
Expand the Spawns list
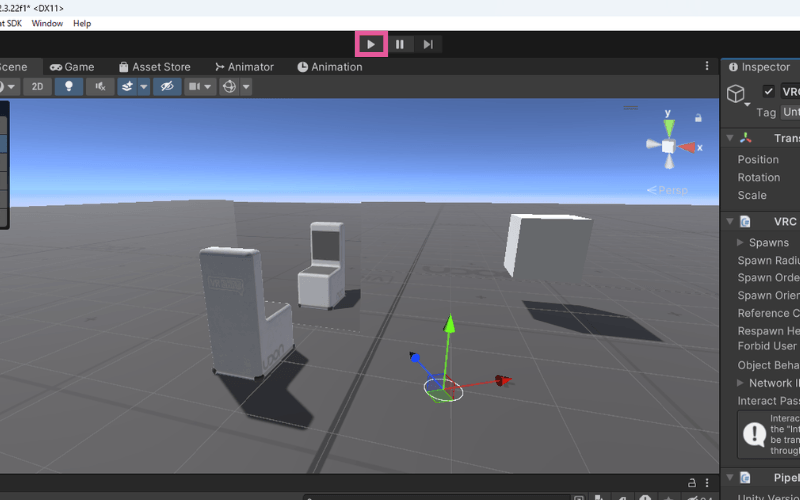(740, 242)
